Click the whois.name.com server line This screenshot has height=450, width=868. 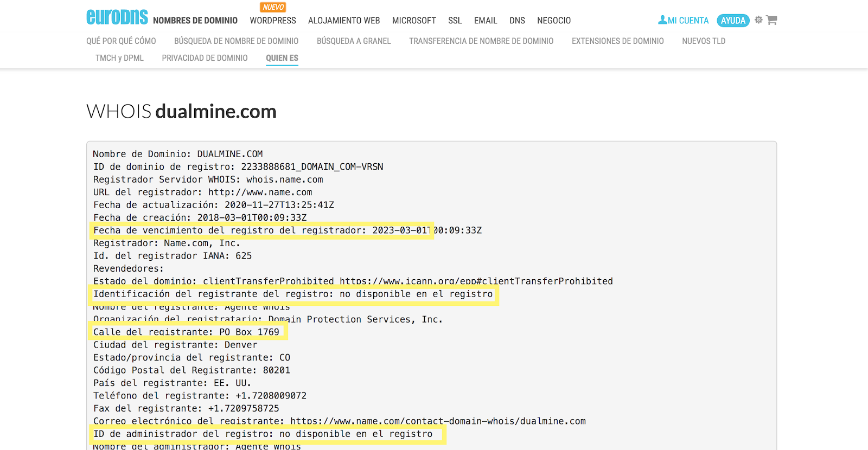point(208,179)
